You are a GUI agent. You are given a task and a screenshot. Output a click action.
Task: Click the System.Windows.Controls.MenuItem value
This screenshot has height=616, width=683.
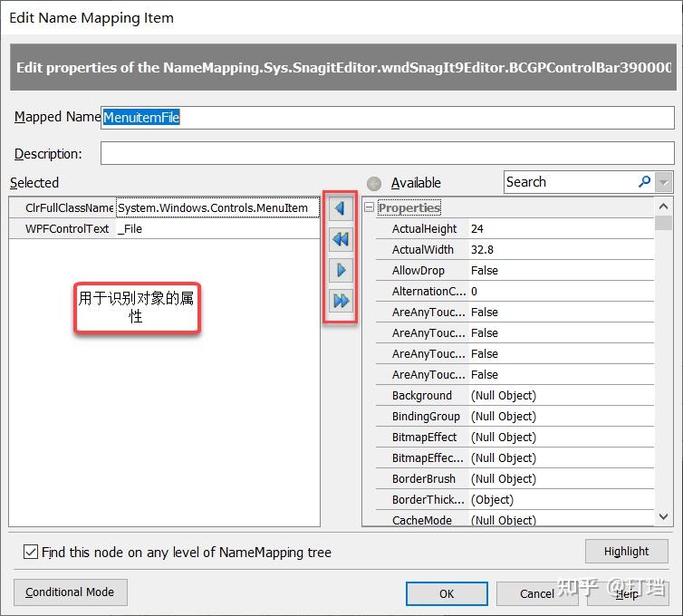(x=213, y=207)
